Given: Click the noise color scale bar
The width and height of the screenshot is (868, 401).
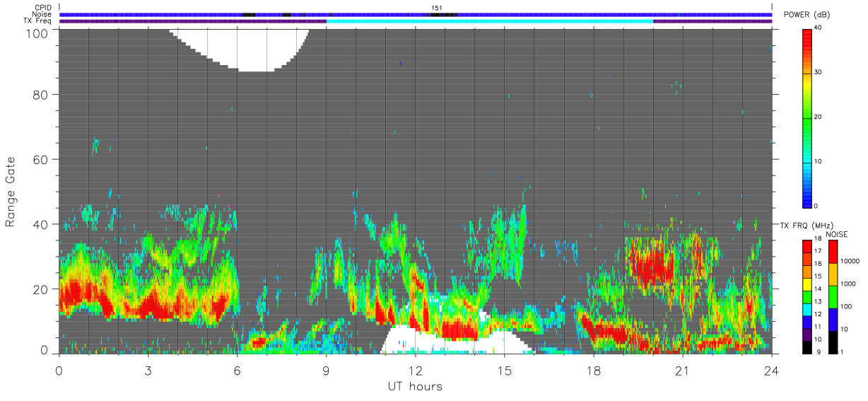Looking at the screenshot, I should pos(833,296).
